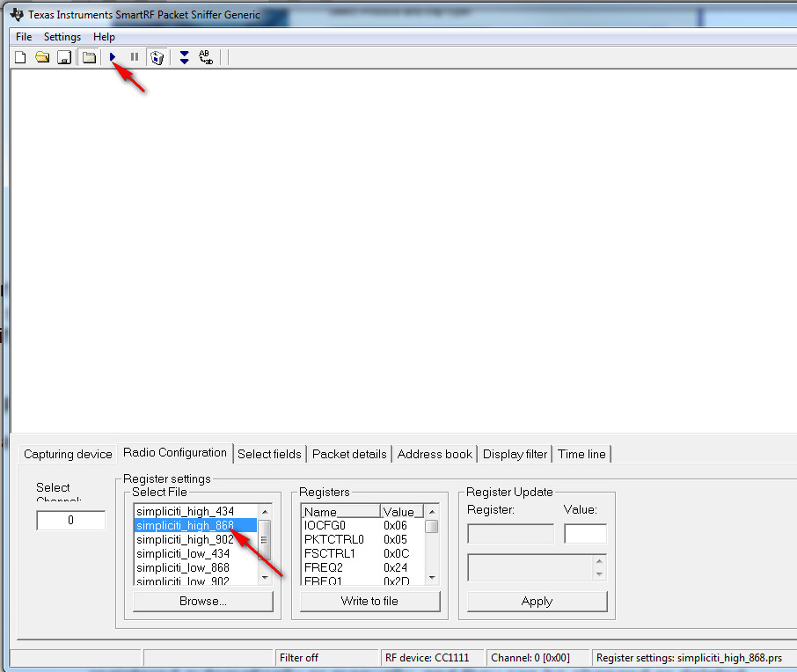797x672 pixels.
Task: Click the Browse... button
Action: [203, 601]
